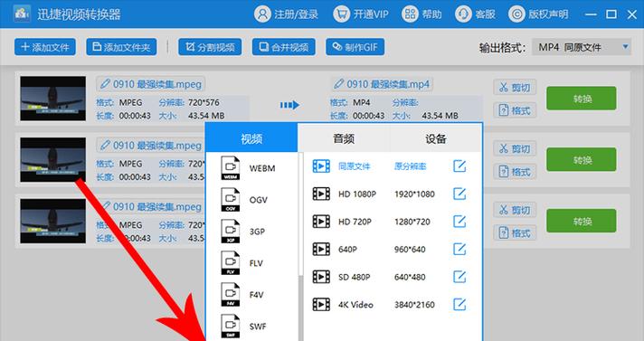Rename the output file 0910 最强续集.mp4
The height and width of the screenshot is (341, 644).
[382, 84]
